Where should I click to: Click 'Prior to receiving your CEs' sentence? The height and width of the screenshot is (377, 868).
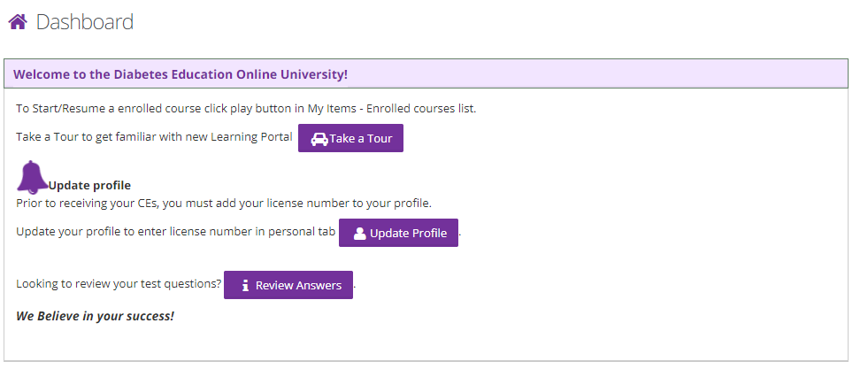click(224, 204)
